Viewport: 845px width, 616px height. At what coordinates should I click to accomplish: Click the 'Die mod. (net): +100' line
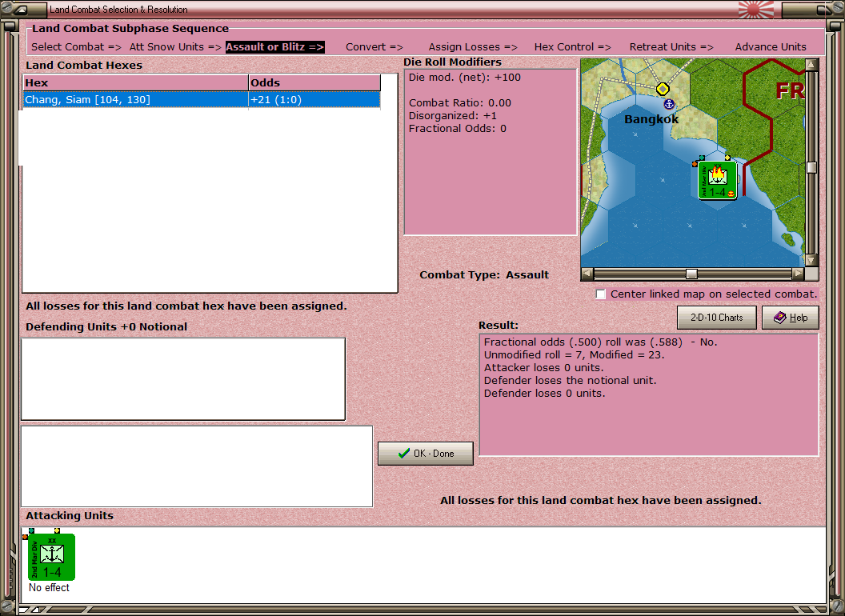tap(465, 77)
